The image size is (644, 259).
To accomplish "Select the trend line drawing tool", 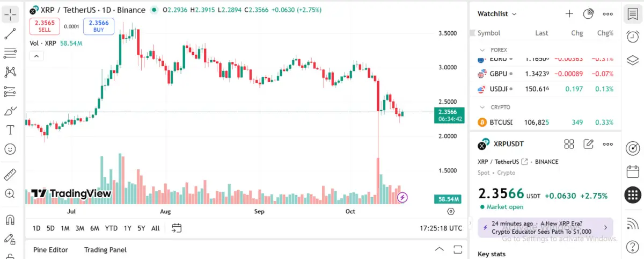I will click(10, 34).
